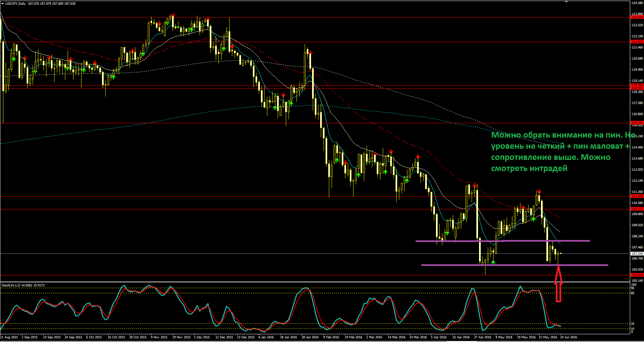Screen dimensions: 644x342
Task: Click the red 111.020 price level label
Action: [x=637, y=196]
